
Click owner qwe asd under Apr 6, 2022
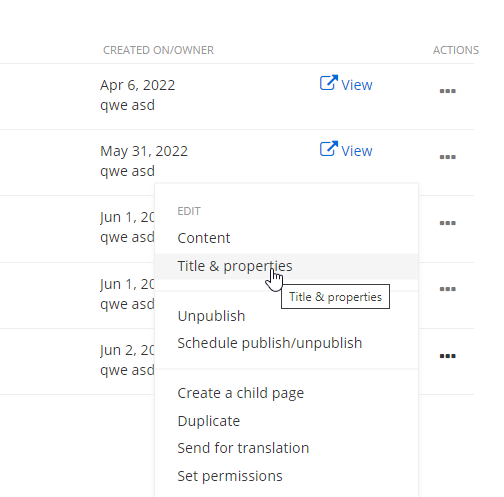click(127, 105)
